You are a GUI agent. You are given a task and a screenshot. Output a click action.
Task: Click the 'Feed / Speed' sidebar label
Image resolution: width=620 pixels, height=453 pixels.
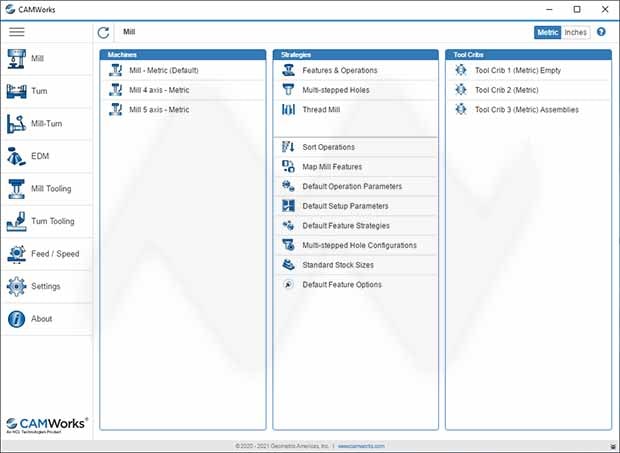[x=55, y=254]
